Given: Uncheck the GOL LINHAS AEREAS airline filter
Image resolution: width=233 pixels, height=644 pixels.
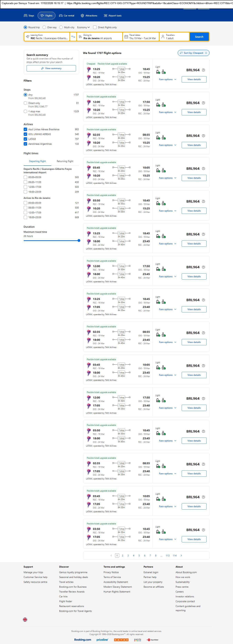Looking at the screenshot, I should click(25, 134).
